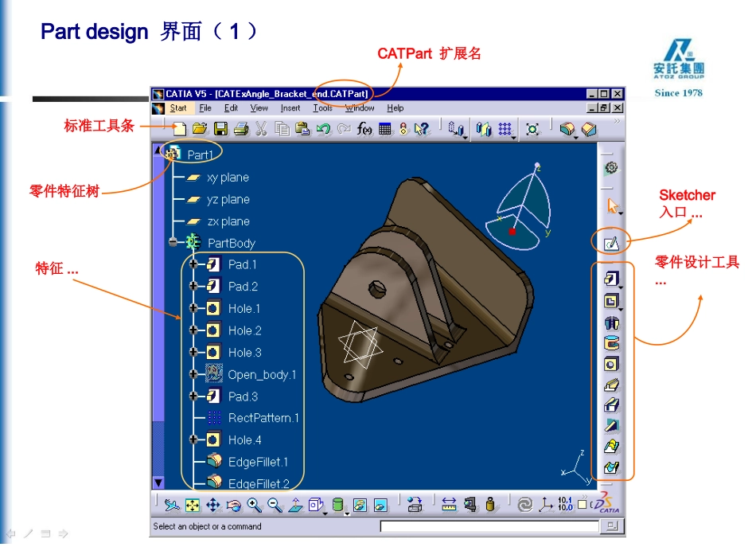Select the Rib tool icon

611,385
